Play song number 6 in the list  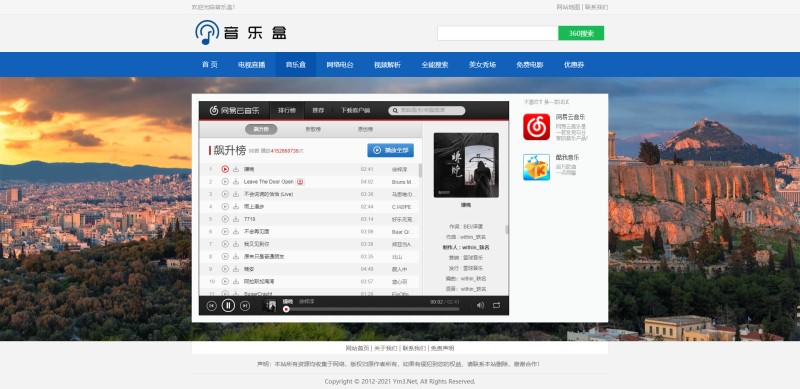point(225,232)
